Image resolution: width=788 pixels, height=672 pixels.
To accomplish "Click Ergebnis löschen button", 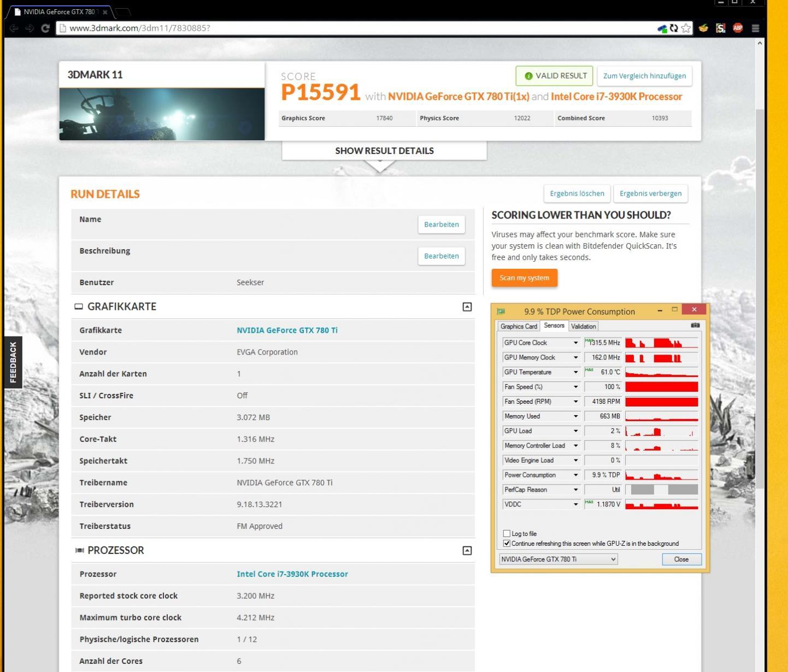I will point(577,193).
